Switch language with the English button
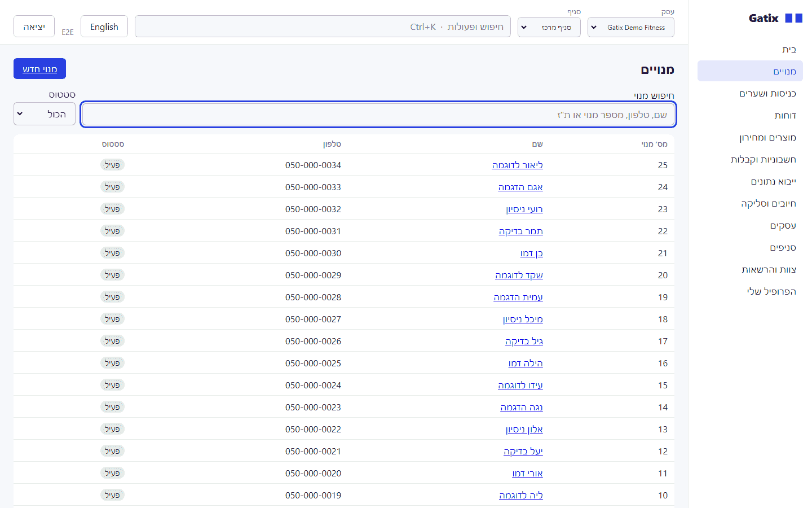 point(104,27)
